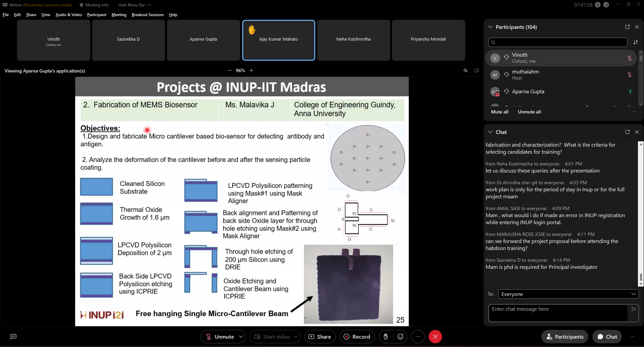644x347 pixels.
Task: Open the Edit menu
Action: (17, 15)
